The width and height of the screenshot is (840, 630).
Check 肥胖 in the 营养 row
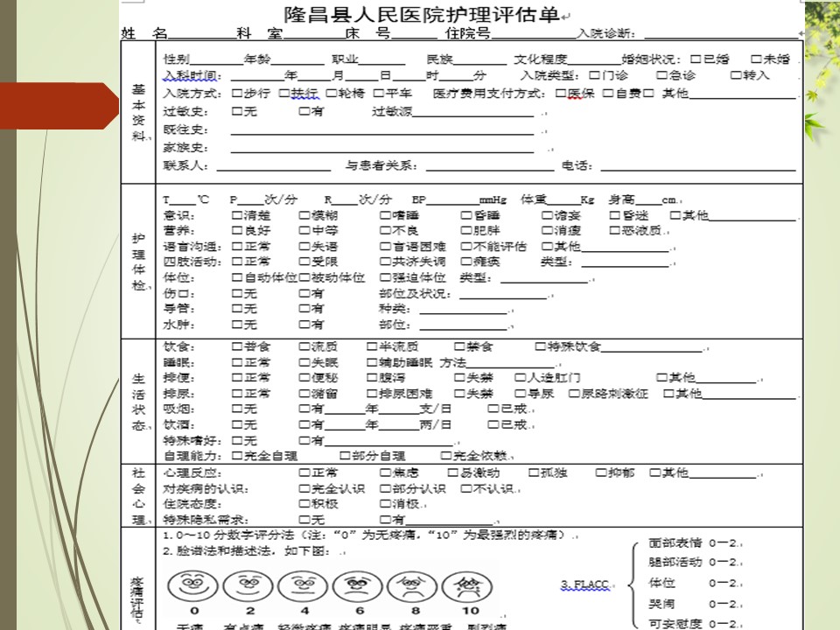(x=466, y=230)
